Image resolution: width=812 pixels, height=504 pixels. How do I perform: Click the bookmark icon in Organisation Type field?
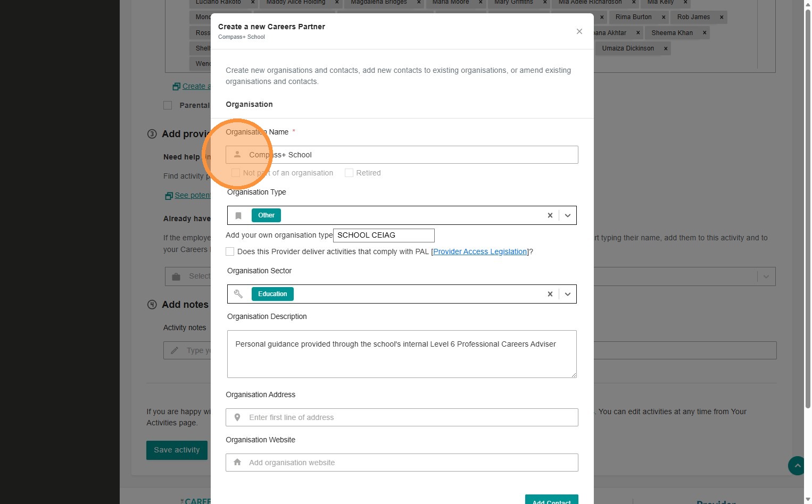coord(238,215)
